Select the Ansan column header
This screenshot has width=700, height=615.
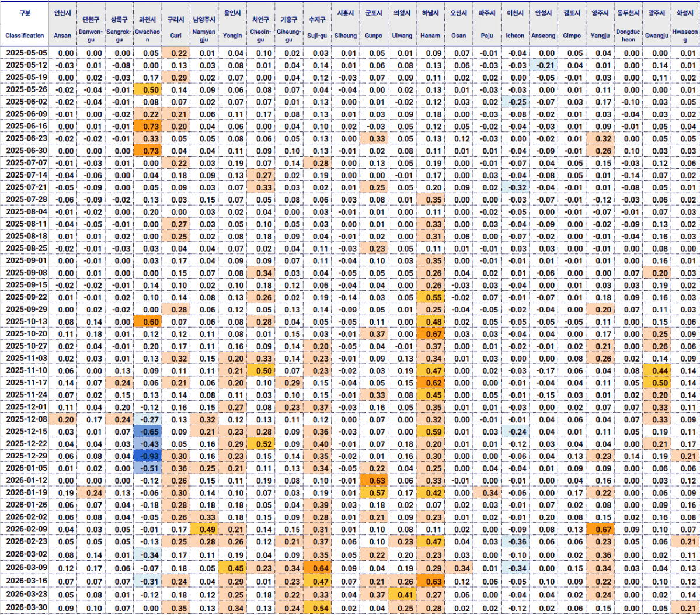click(62, 24)
